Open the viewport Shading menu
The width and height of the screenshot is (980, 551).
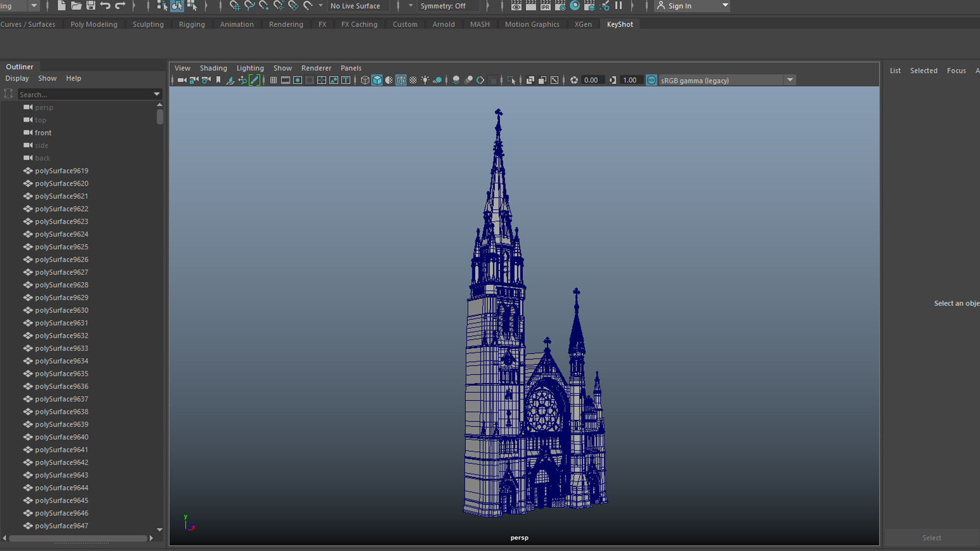pos(213,68)
